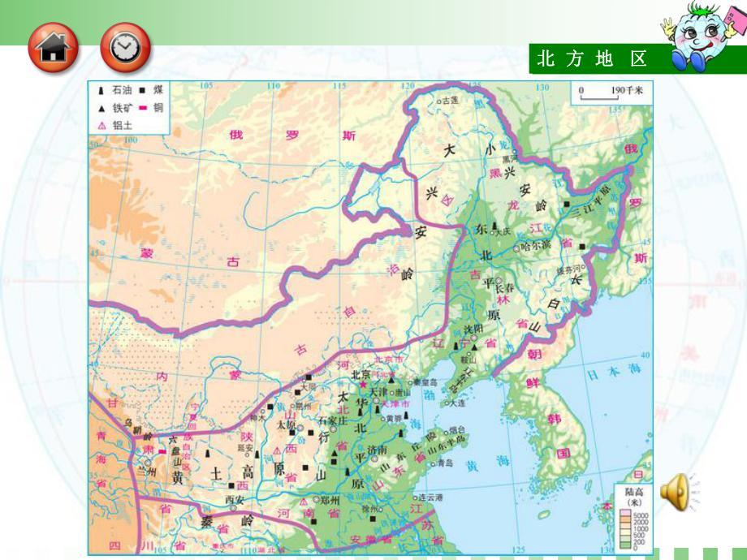Click the 大庆 oil field marker
This screenshot has width=747, height=560.
coord(495,226)
